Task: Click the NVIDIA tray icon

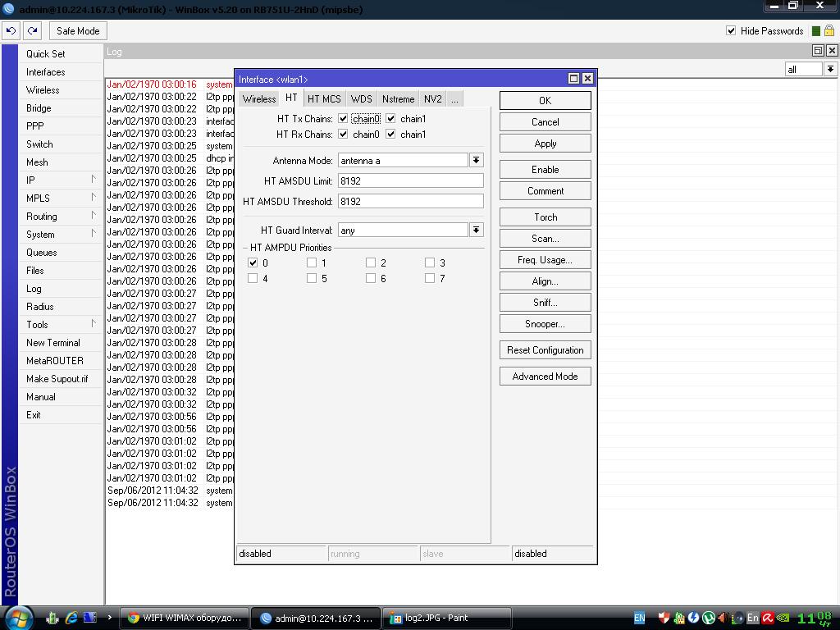Action: point(783,618)
